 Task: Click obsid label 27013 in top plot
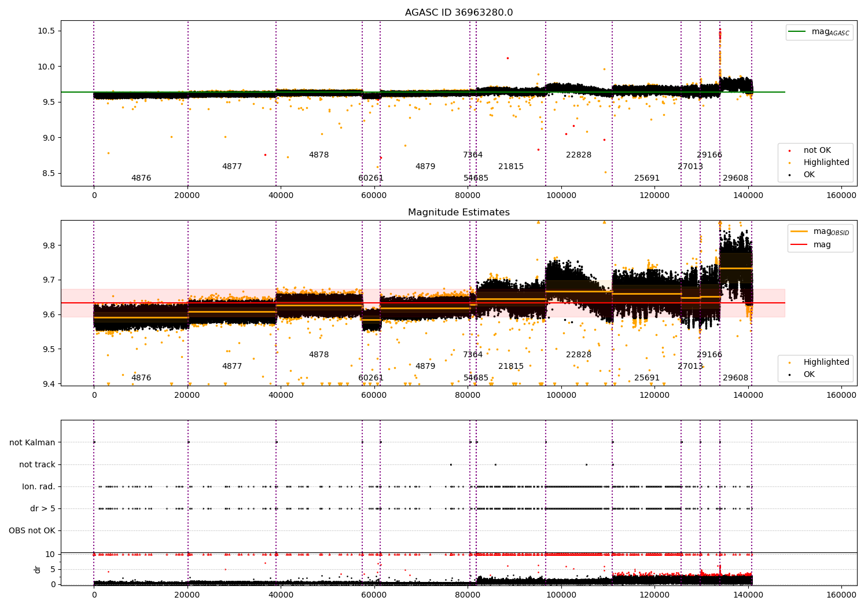[690, 167]
